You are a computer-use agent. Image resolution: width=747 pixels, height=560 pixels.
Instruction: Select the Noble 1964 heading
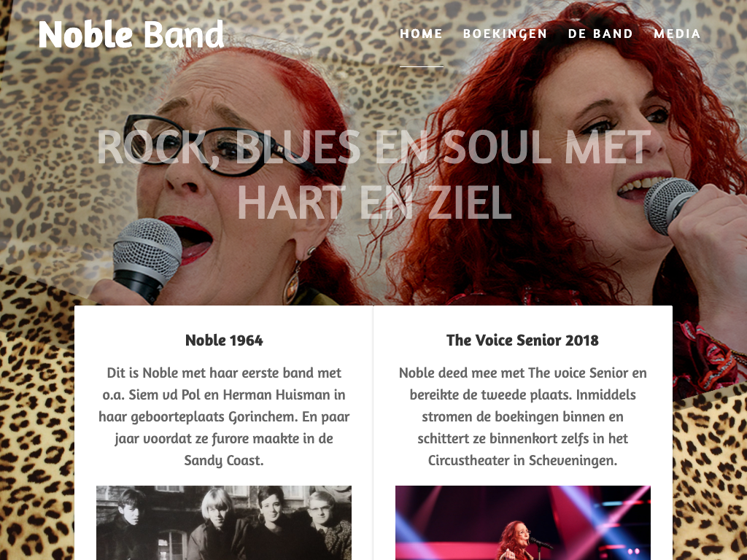[224, 340]
